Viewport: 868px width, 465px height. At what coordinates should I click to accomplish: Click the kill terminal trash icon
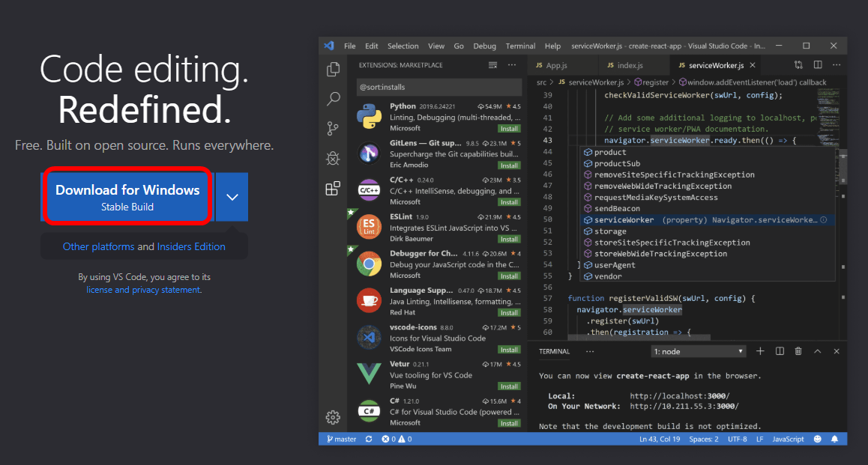tap(798, 351)
